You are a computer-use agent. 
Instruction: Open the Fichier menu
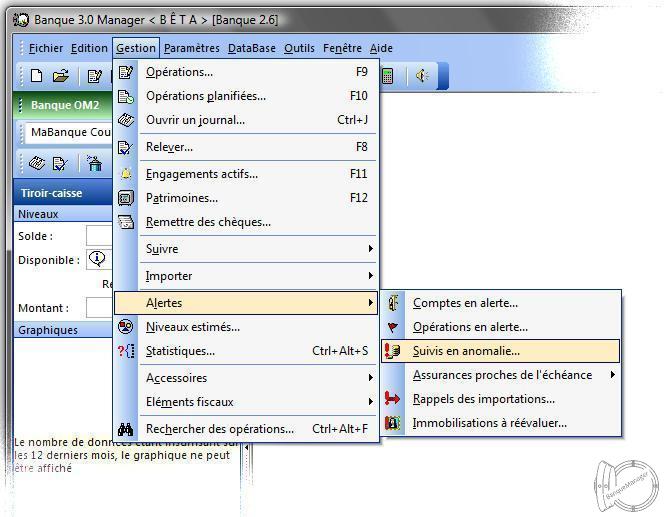[46, 48]
